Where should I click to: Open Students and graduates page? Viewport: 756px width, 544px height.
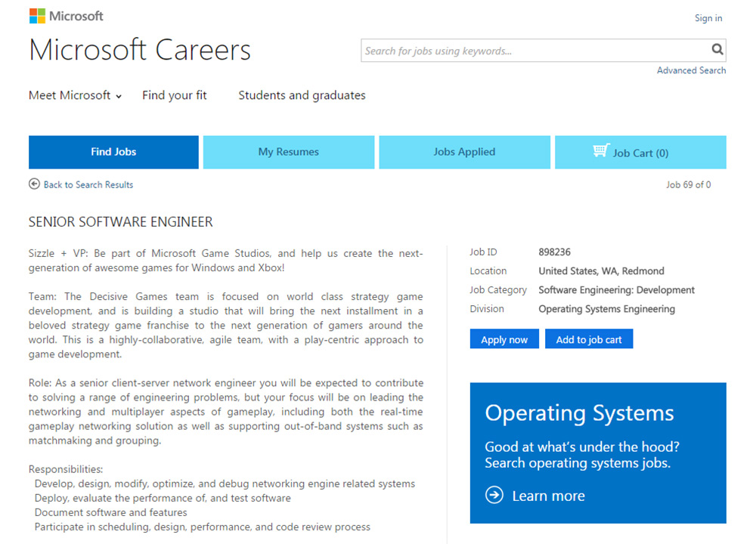click(302, 95)
